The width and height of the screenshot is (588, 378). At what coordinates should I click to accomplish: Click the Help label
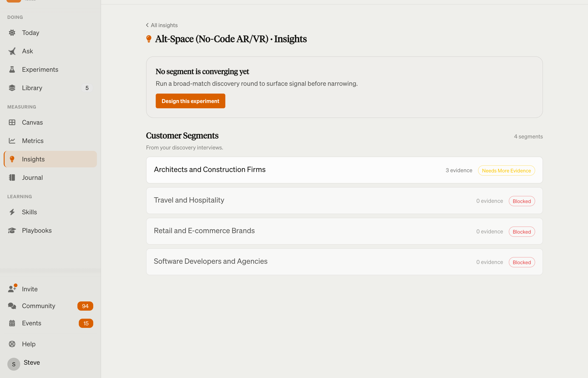pyautogui.click(x=29, y=344)
